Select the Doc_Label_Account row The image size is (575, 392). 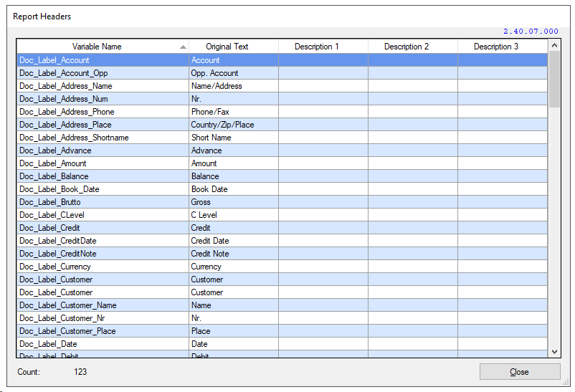(282, 60)
